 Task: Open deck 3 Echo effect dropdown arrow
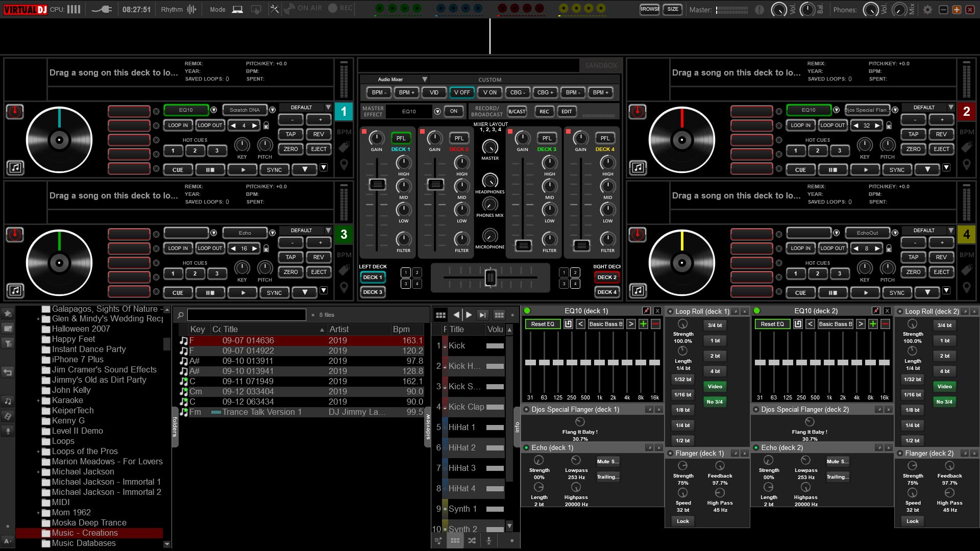[x=272, y=233]
